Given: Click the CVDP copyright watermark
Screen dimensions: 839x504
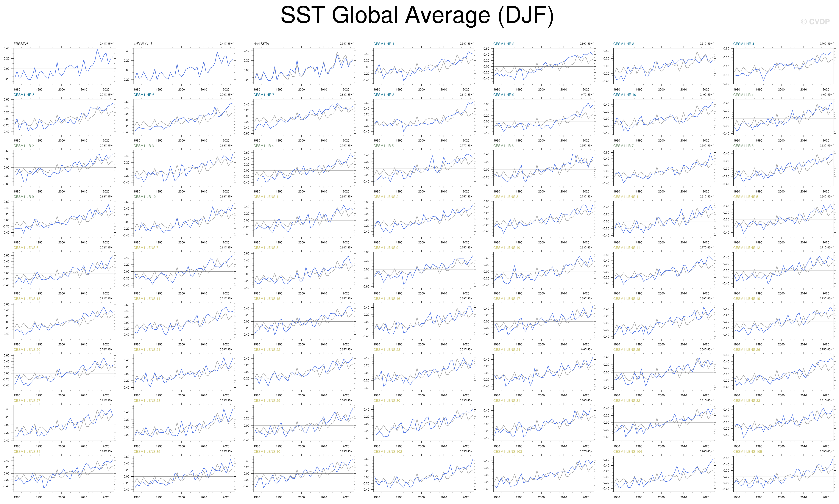Looking at the screenshot, I should (x=815, y=22).
